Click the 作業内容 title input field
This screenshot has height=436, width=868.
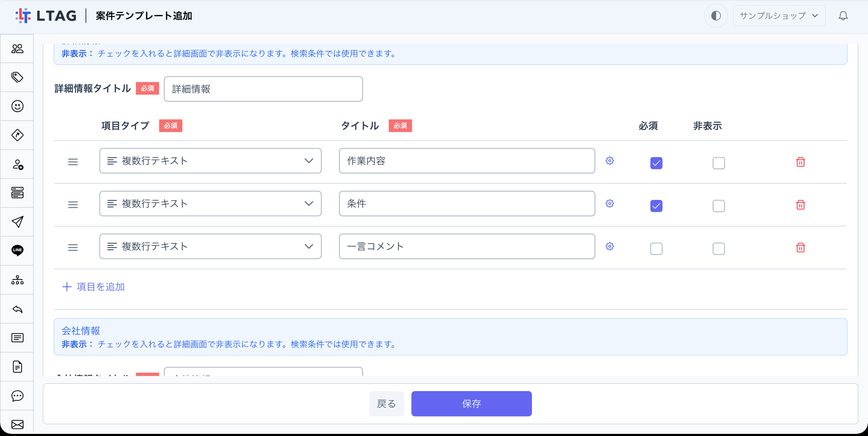tap(467, 161)
